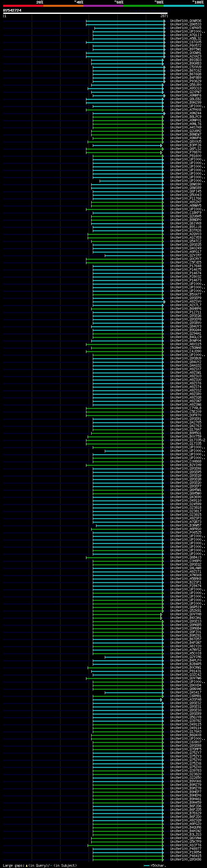Image resolution: width=207 pixels, height=868 pixels.
Task: Select the UniRef100_Q176A7 label
Action: [x=186, y=430]
